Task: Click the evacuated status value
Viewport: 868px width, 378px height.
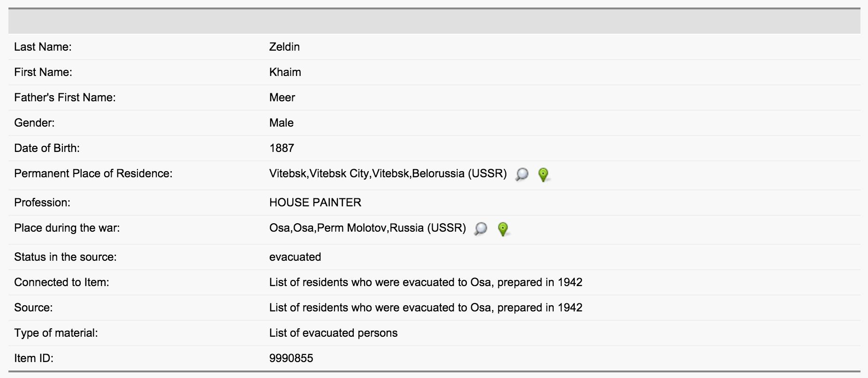Action: pos(295,257)
